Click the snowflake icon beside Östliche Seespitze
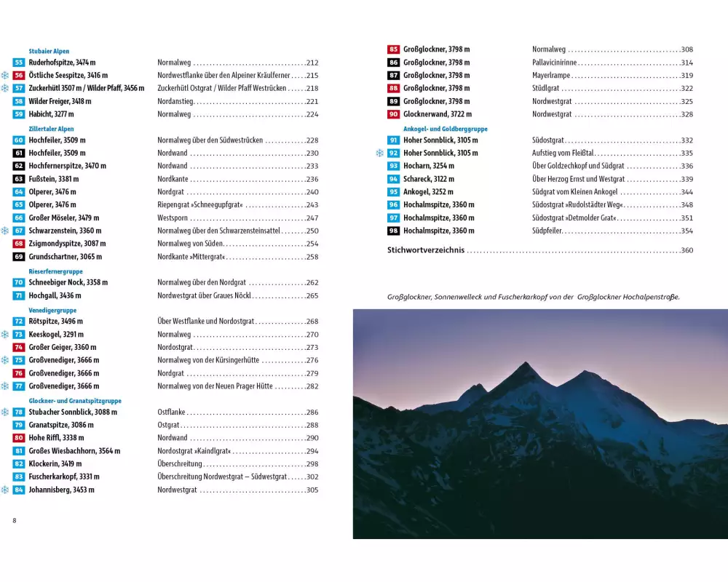Viewport: 728px width, 582px height. tap(4, 76)
